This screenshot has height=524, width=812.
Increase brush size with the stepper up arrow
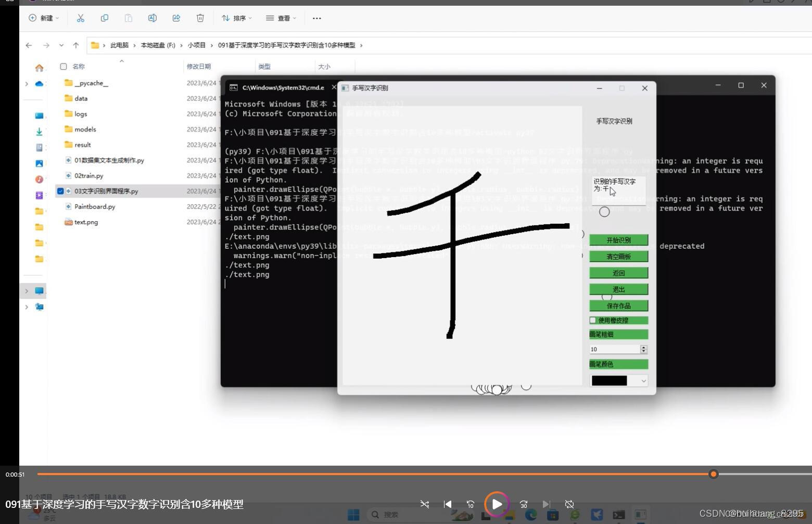[643, 347]
